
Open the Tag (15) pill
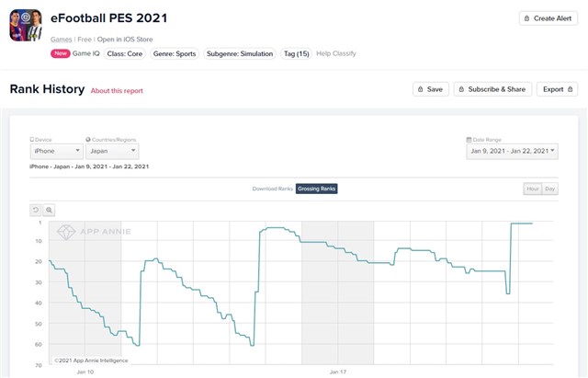pos(296,53)
